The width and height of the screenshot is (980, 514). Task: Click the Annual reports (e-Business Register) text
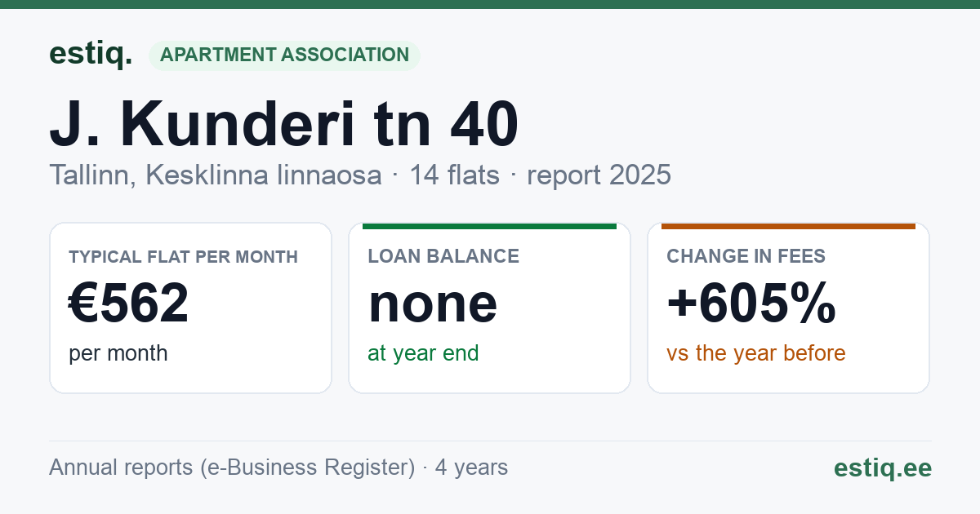232,467
